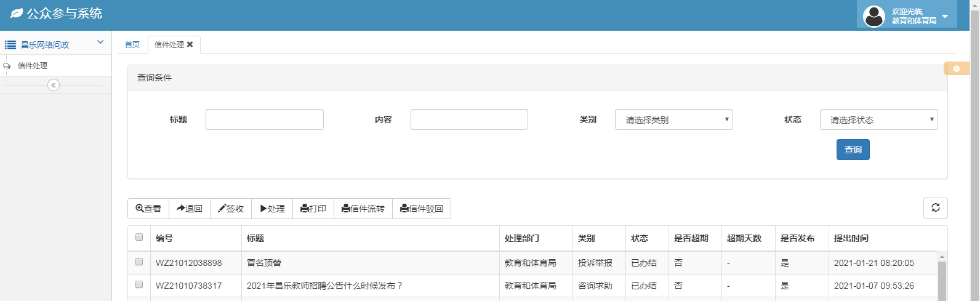The image size is (980, 301).
Task: Check the row WZ21012038898 checkbox
Action: 139,262
